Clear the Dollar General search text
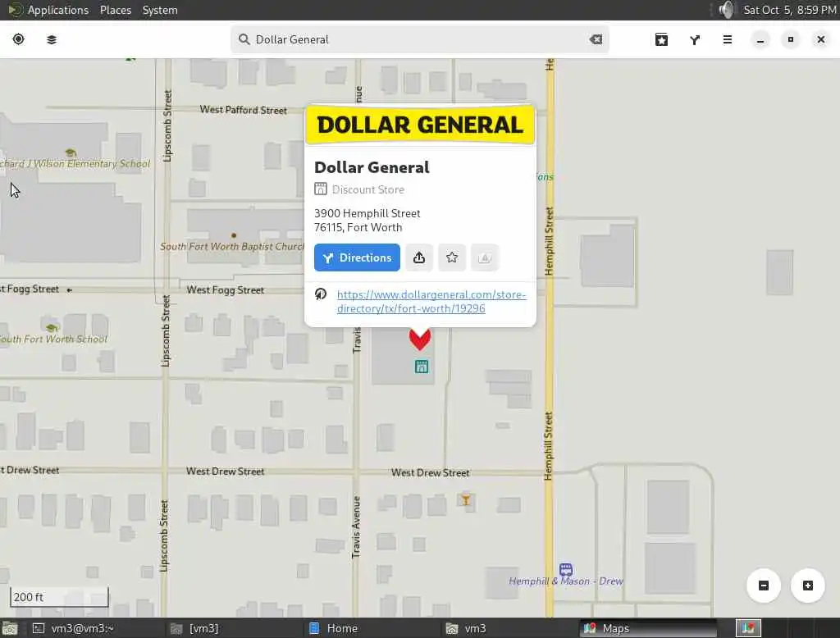 (x=596, y=39)
